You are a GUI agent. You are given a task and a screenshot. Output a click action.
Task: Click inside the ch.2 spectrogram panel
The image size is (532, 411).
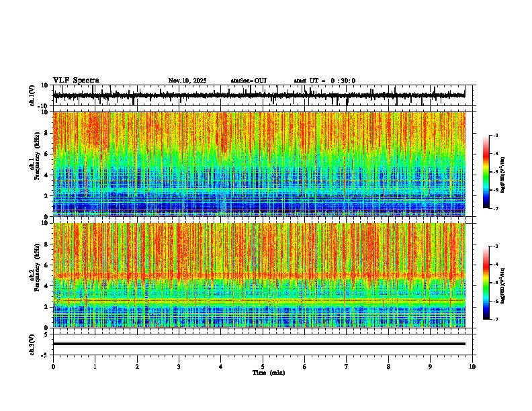259,275
